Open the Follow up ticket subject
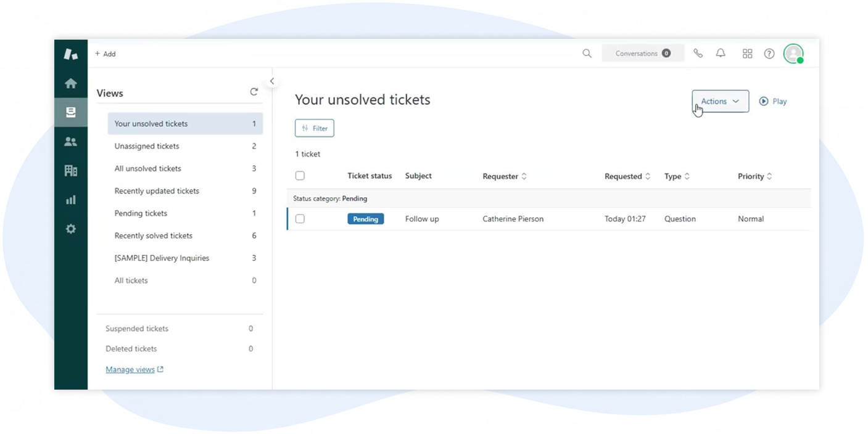This screenshot has width=868, height=434. (x=422, y=219)
